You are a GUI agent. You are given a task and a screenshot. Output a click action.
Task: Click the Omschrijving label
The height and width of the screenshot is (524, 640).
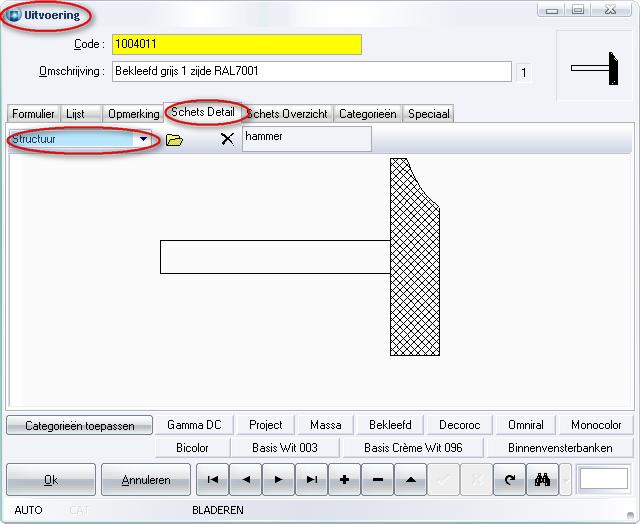pos(71,71)
